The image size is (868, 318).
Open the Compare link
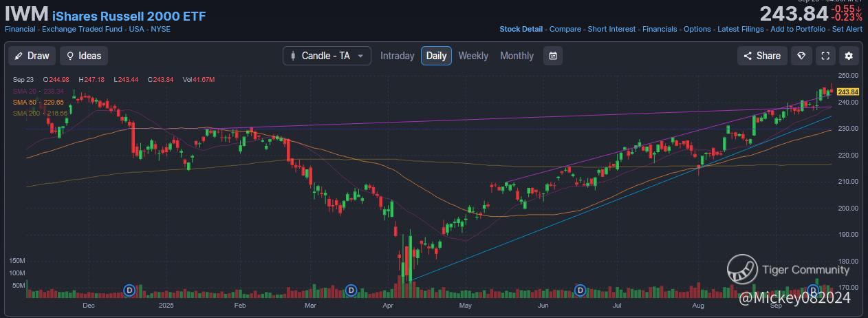pyautogui.click(x=565, y=30)
